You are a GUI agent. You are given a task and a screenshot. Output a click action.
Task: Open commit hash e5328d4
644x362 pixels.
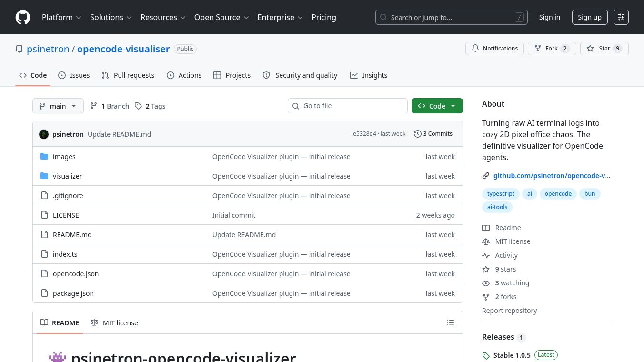pyautogui.click(x=364, y=134)
